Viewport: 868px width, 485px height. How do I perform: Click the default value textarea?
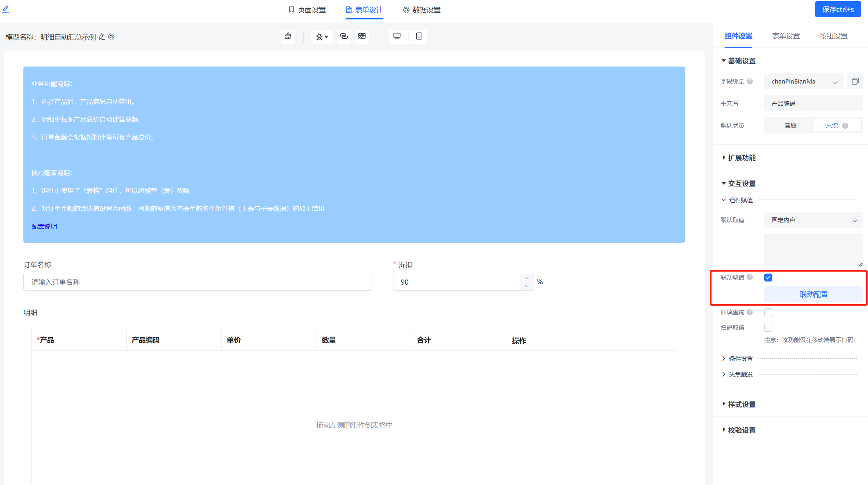(x=813, y=251)
